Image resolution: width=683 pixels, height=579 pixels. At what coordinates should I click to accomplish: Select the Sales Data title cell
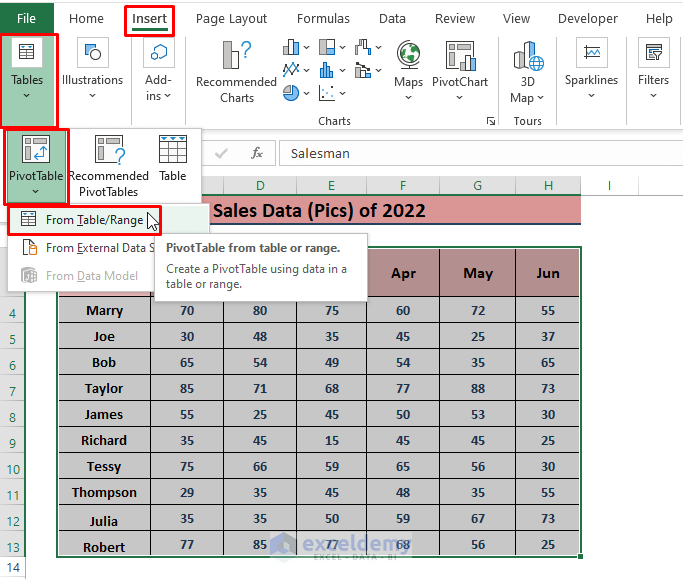point(319,210)
